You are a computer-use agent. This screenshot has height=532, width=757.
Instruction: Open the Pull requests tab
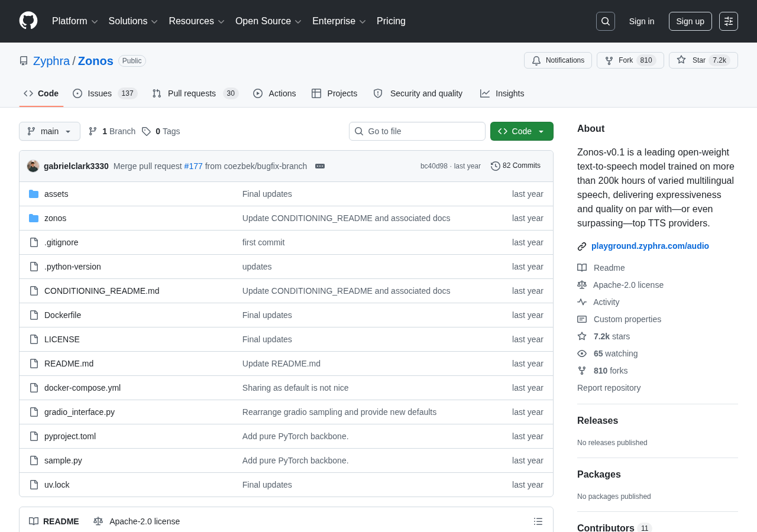click(x=195, y=93)
